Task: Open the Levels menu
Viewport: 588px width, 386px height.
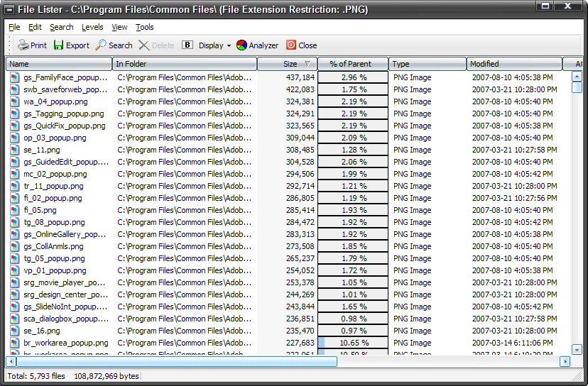Action: click(92, 27)
